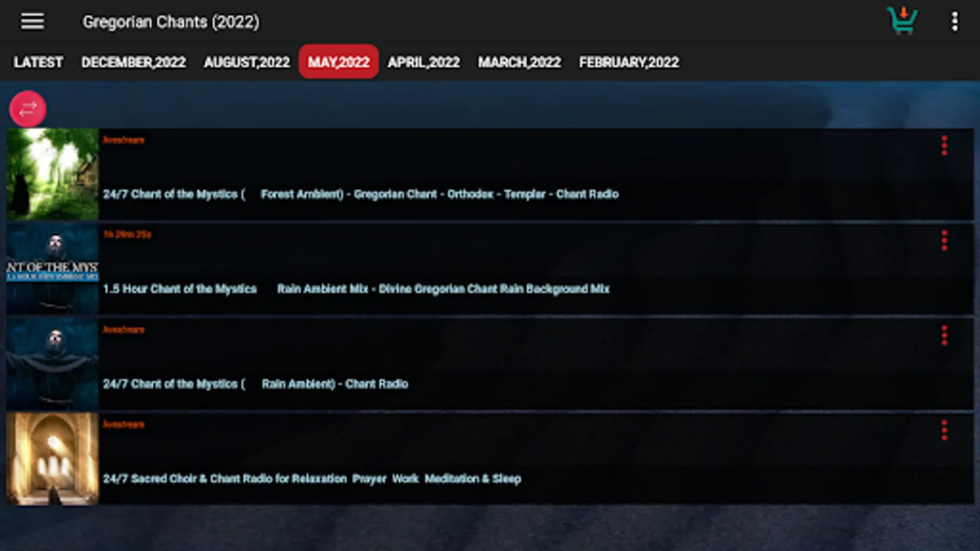980x551 pixels.
Task: Open options for Sacred Choir row
Action: coord(944,430)
